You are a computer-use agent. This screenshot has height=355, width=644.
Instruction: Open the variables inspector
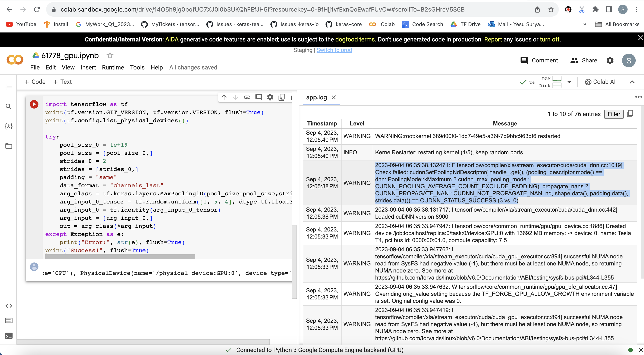(9, 126)
